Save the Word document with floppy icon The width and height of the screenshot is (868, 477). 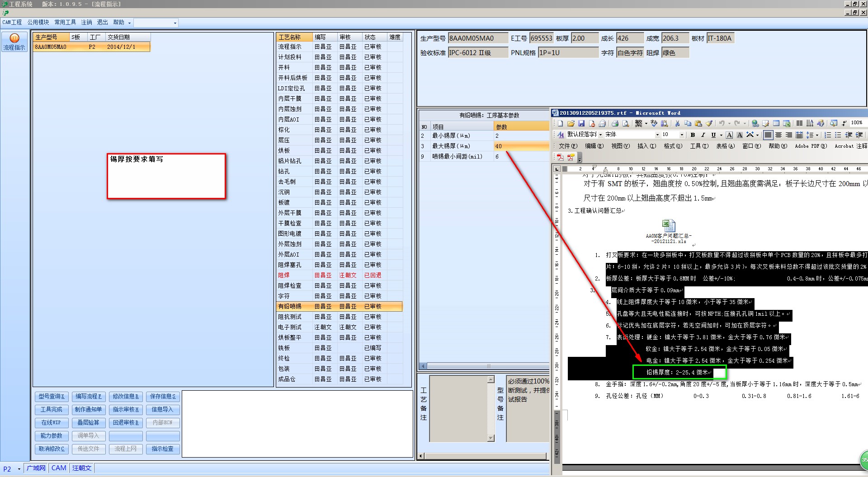(x=581, y=123)
